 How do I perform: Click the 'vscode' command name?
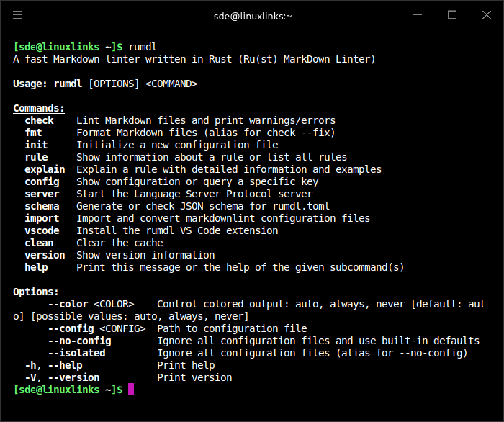point(42,230)
